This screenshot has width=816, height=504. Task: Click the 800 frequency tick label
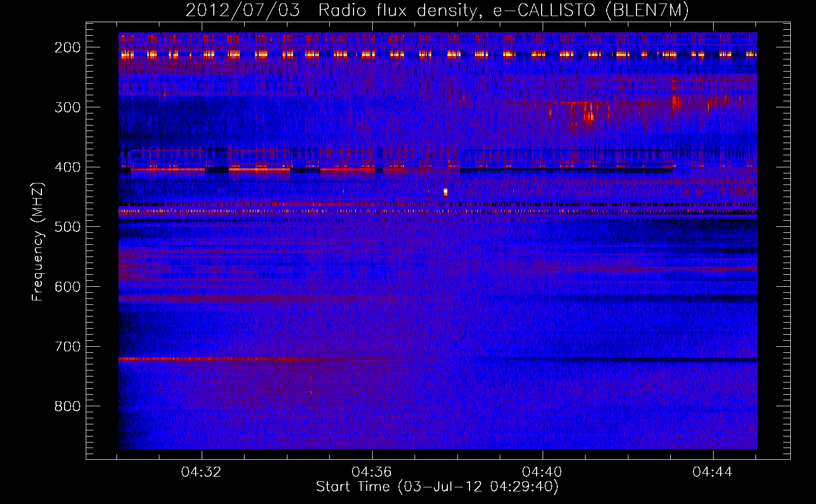(x=68, y=406)
